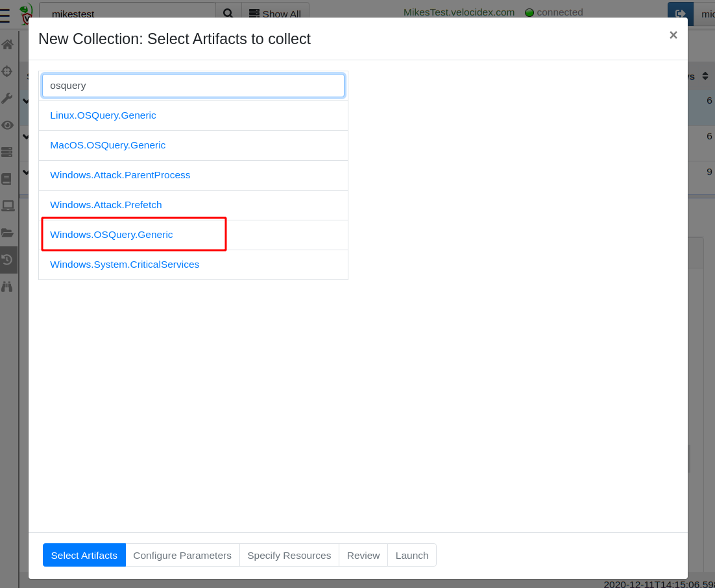Click the magnifier search button in top bar
The height and width of the screenshot is (588, 715).
click(228, 14)
